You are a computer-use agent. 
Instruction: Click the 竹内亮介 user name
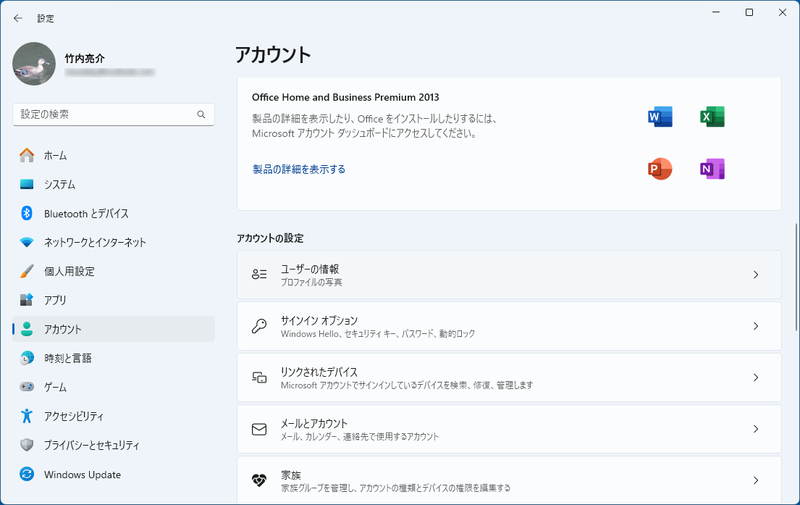click(85, 59)
